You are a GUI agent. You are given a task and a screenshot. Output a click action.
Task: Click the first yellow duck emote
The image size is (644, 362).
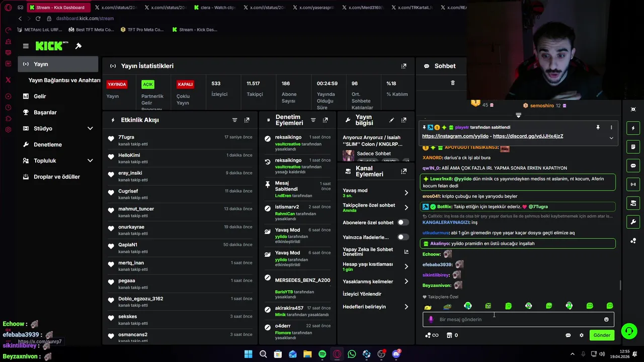coord(428,306)
